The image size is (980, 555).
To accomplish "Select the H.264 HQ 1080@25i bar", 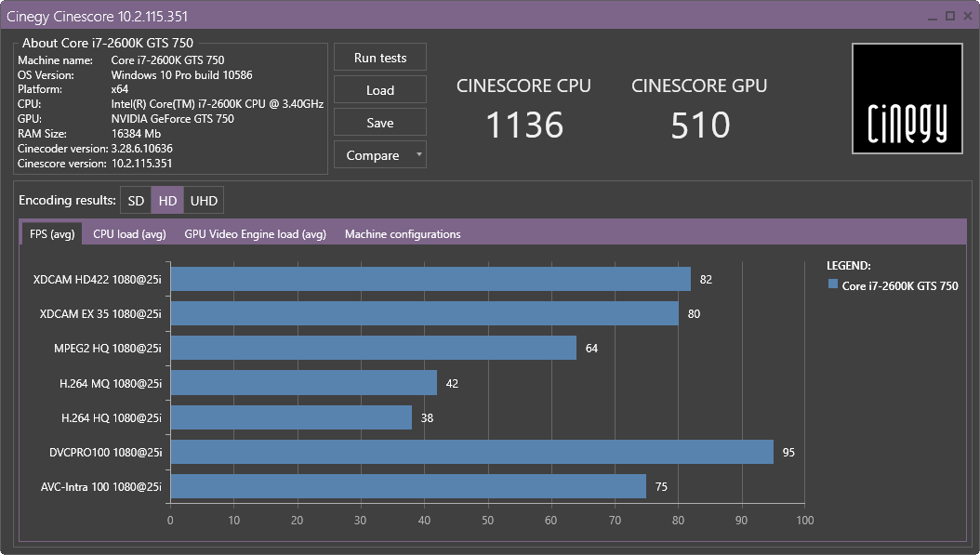I will tap(291, 417).
